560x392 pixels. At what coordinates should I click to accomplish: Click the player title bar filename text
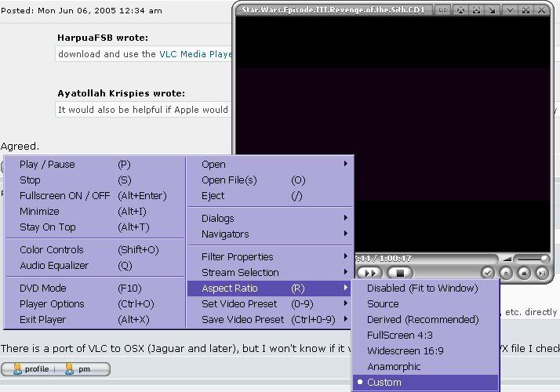click(x=333, y=10)
